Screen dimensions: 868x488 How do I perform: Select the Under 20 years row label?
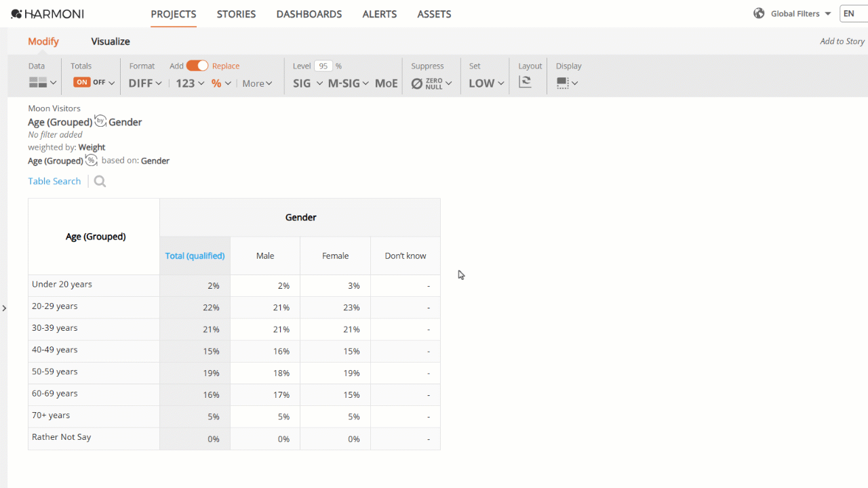[62, 285]
